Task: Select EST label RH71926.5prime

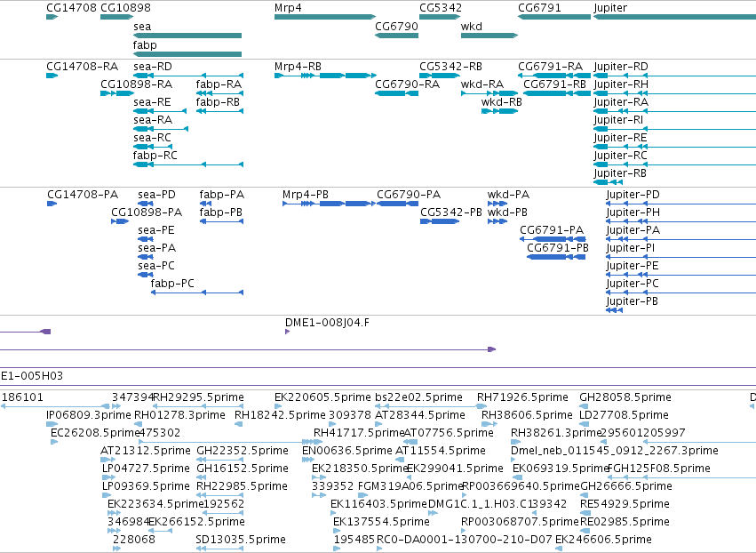Action: point(522,397)
